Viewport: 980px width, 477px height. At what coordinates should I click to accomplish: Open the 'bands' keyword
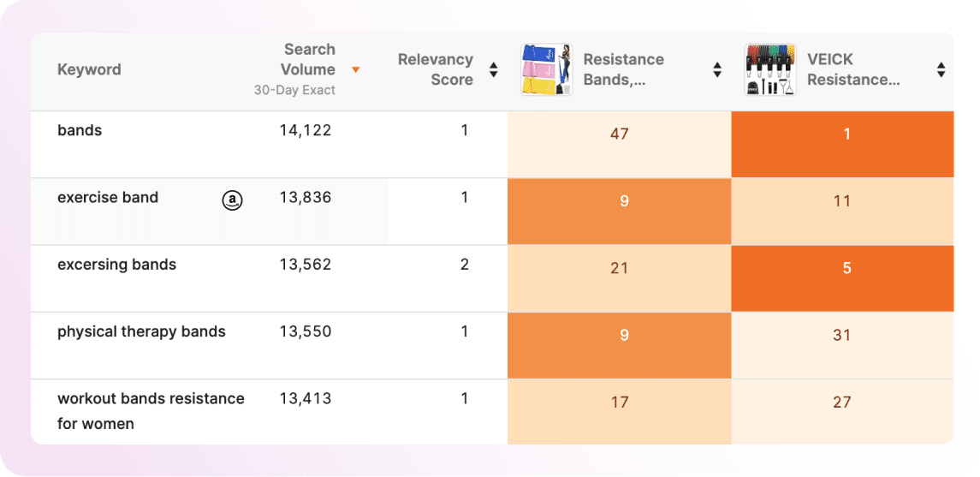[80, 131]
